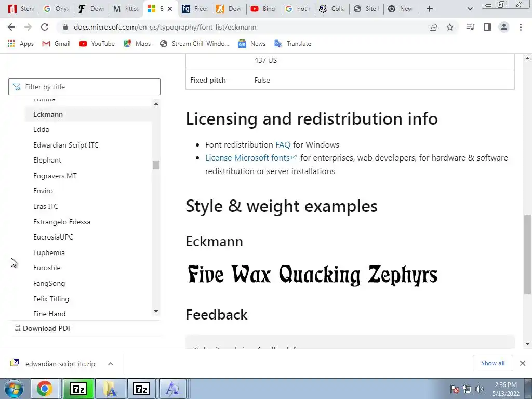
Task: Switch to the Freer fg tab
Action: [x=195, y=9]
